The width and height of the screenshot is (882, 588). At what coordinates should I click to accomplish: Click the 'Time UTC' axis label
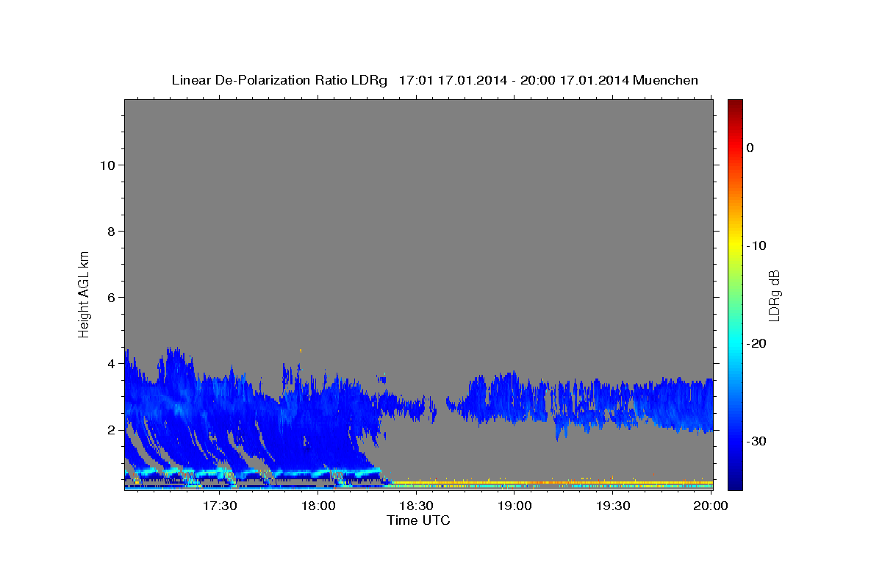click(x=418, y=520)
